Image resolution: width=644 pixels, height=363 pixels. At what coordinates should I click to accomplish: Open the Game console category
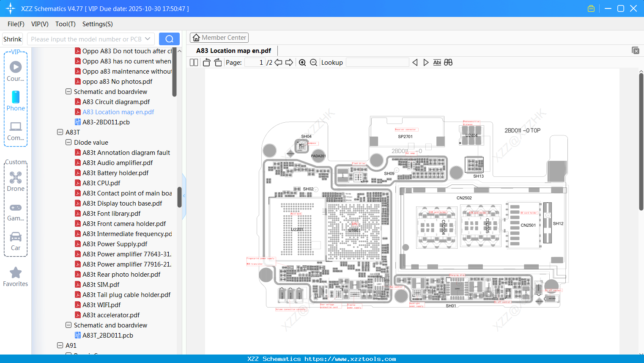[16, 212]
